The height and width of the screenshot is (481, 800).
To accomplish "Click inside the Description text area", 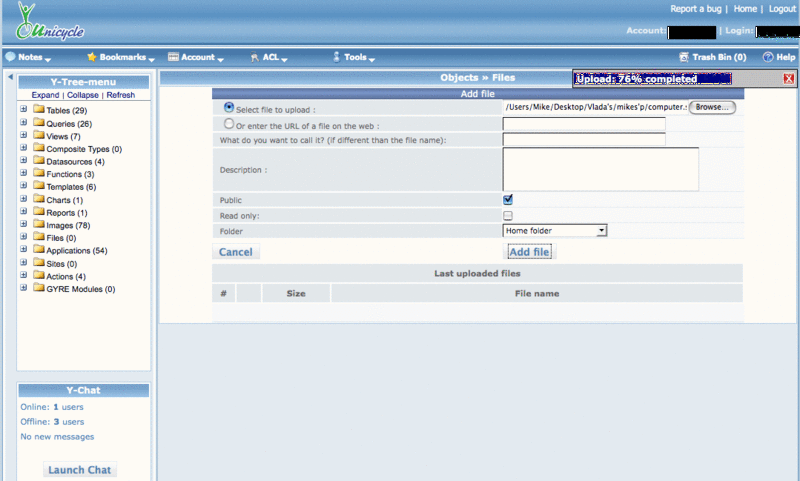I will [x=600, y=169].
